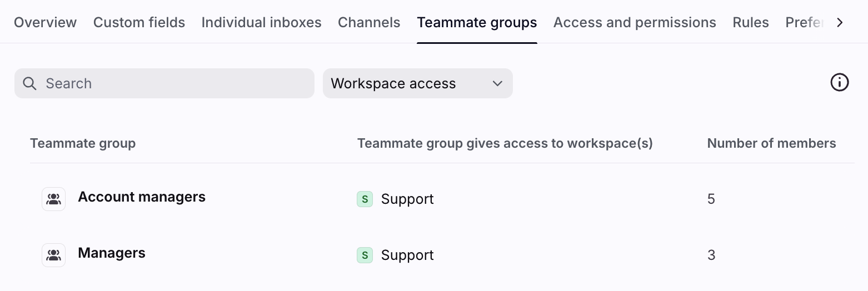Go to the Individual inboxes tab
Screen dimensions: 868x291
[261, 22]
